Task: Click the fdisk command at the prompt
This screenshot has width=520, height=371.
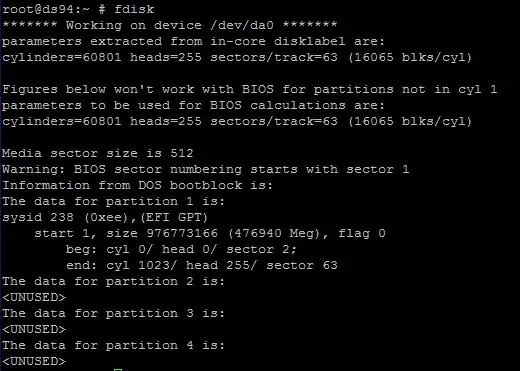Action: (134, 9)
